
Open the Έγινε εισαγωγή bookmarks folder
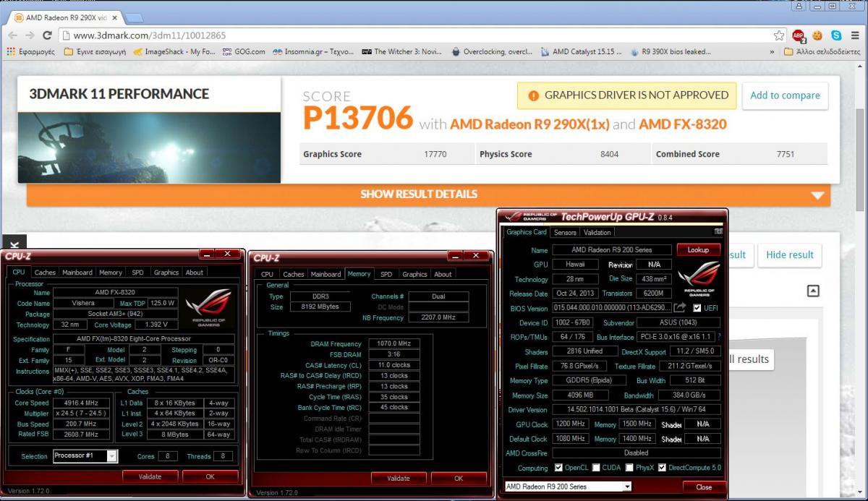click(x=95, y=52)
